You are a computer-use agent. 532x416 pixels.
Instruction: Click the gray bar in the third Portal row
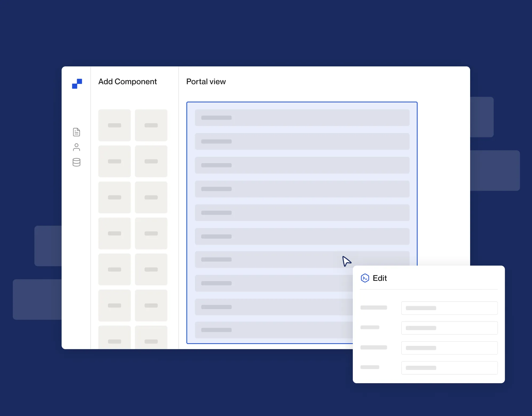tap(217, 165)
